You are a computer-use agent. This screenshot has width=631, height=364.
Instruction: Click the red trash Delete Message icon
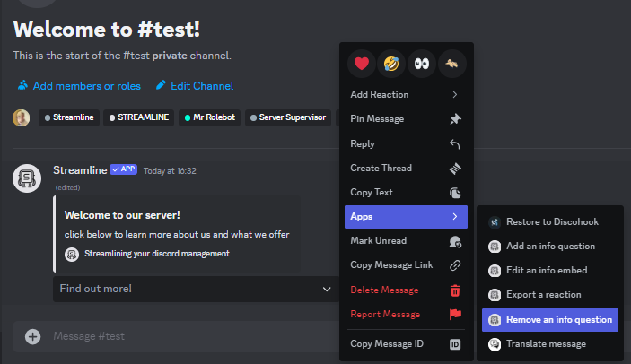(x=455, y=290)
